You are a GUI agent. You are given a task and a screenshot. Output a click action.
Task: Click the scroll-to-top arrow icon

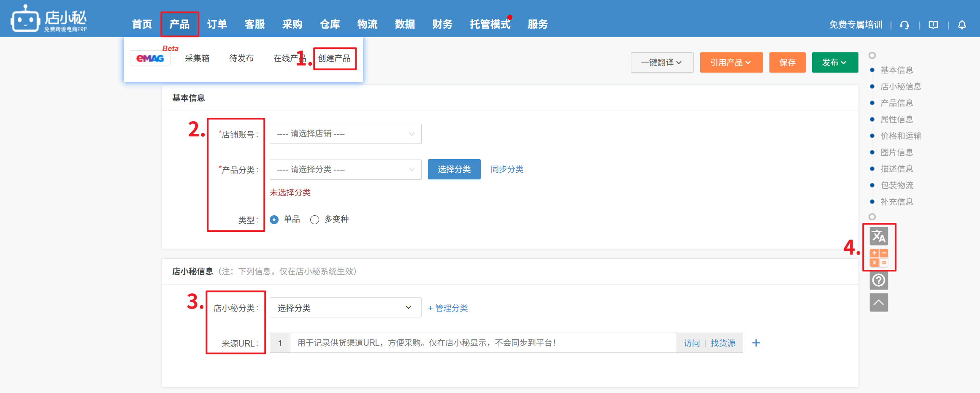[x=879, y=303]
